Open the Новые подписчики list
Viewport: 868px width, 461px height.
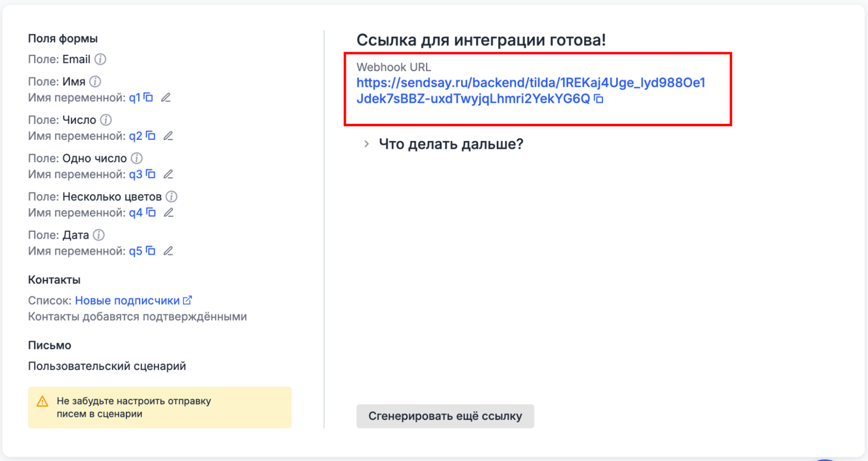pos(127,300)
